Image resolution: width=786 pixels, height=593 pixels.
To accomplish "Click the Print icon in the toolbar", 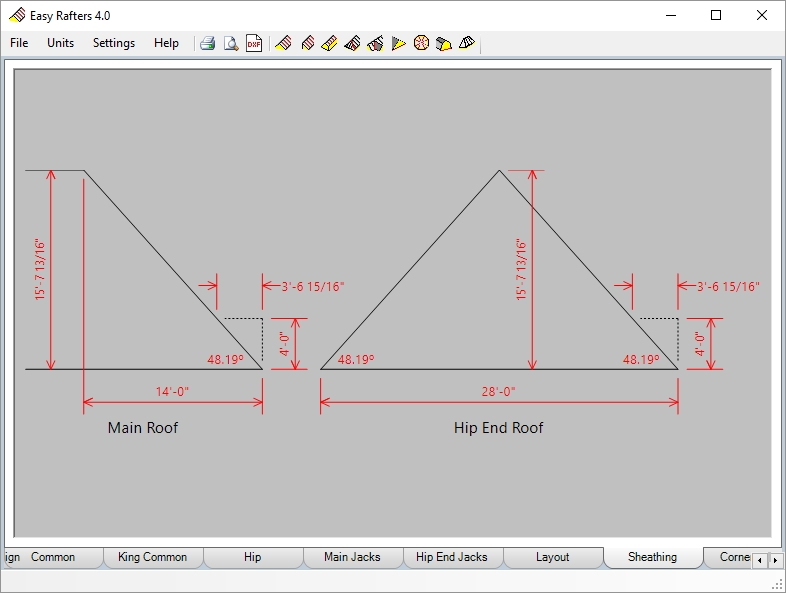I will [207, 43].
